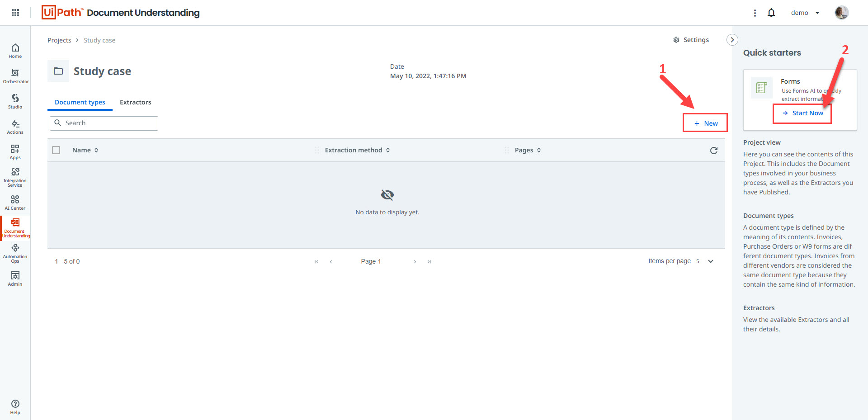Open the app launcher grid icon
The width and height of the screenshot is (868, 420).
click(15, 13)
